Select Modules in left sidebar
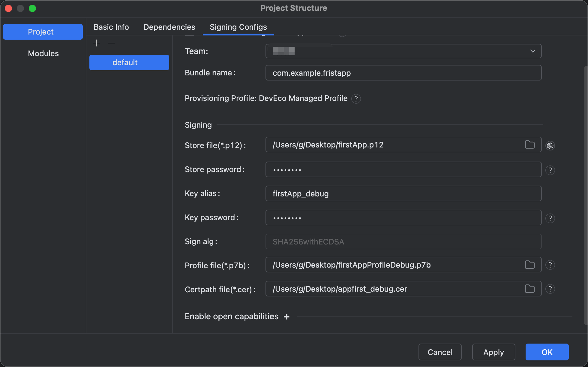 coord(43,53)
